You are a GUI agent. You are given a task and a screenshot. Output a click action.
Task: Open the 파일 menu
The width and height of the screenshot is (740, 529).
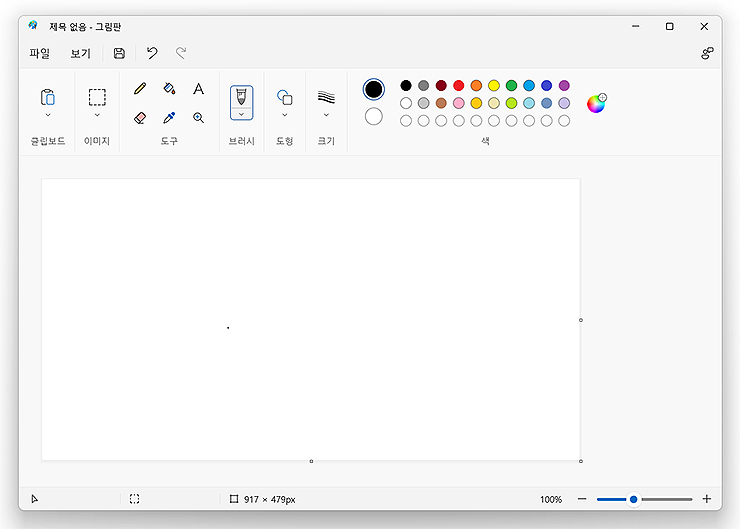point(39,53)
